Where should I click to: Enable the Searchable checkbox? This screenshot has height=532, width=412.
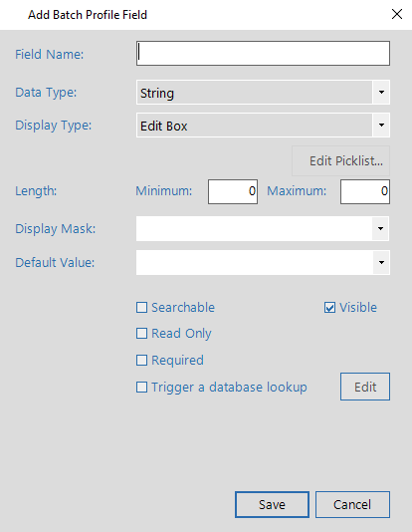(141, 308)
